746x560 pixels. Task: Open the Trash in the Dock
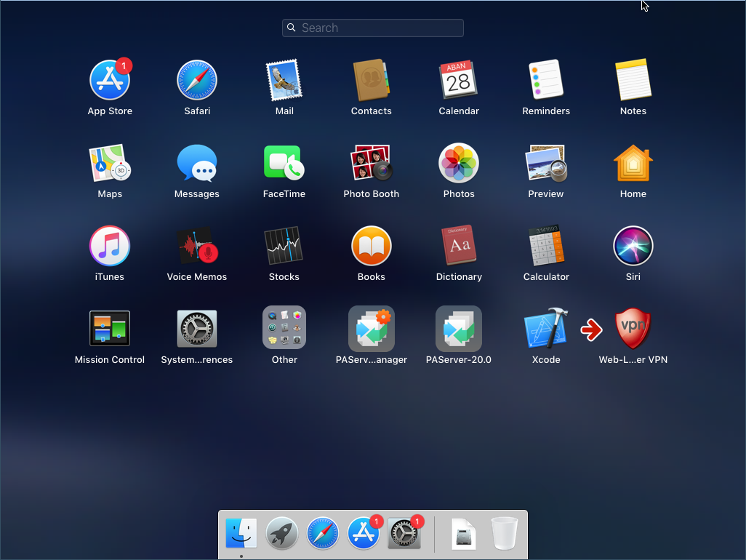505,533
